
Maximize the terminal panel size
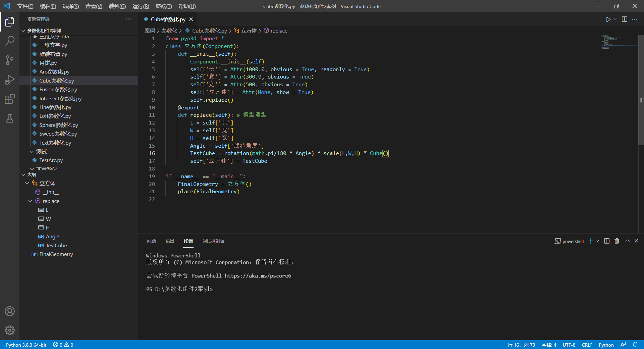(x=627, y=241)
